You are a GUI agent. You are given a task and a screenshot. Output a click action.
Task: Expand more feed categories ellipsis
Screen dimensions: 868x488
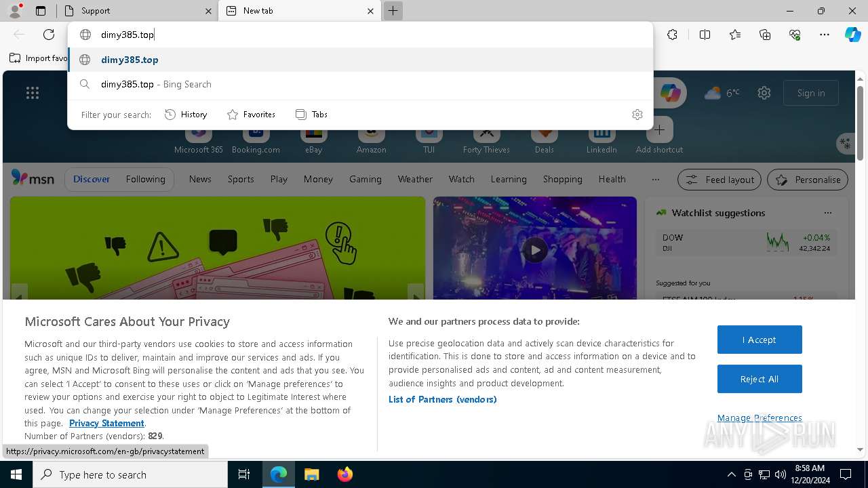655,180
